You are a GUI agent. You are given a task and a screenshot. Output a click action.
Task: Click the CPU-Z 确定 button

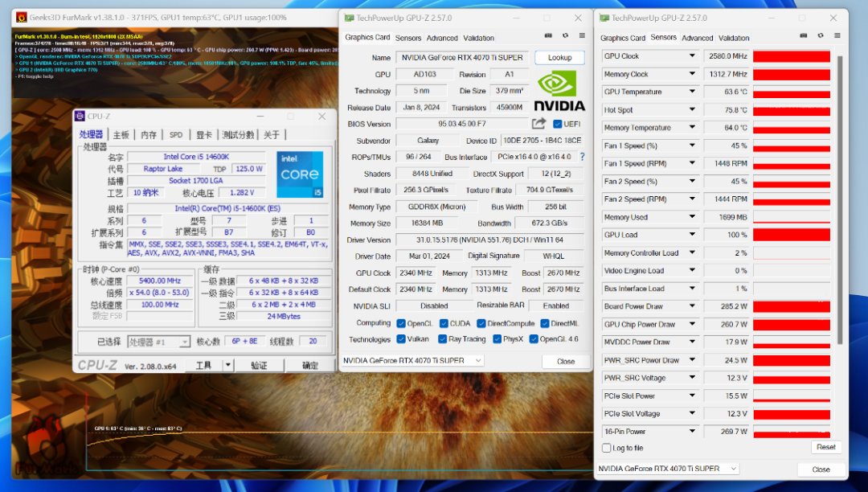[x=310, y=365]
